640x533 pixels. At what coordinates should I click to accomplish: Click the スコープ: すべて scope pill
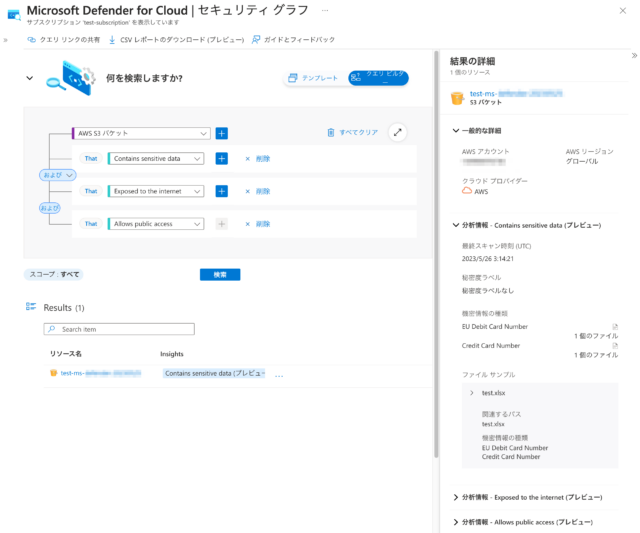point(54,274)
